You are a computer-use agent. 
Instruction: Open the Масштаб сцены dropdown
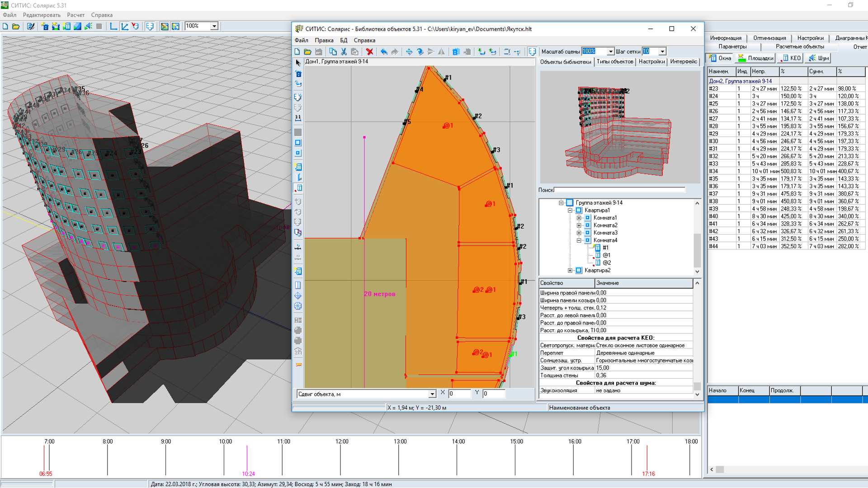[610, 52]
